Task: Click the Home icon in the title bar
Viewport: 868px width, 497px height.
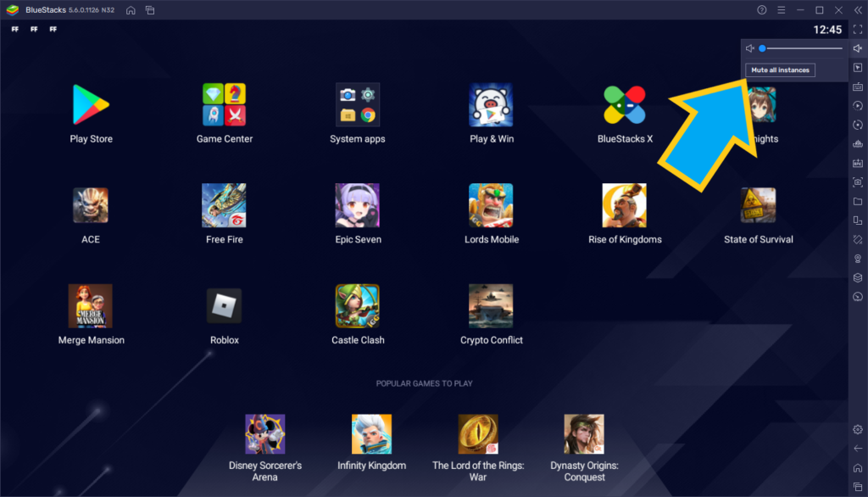Action: [x=129, y=10]
